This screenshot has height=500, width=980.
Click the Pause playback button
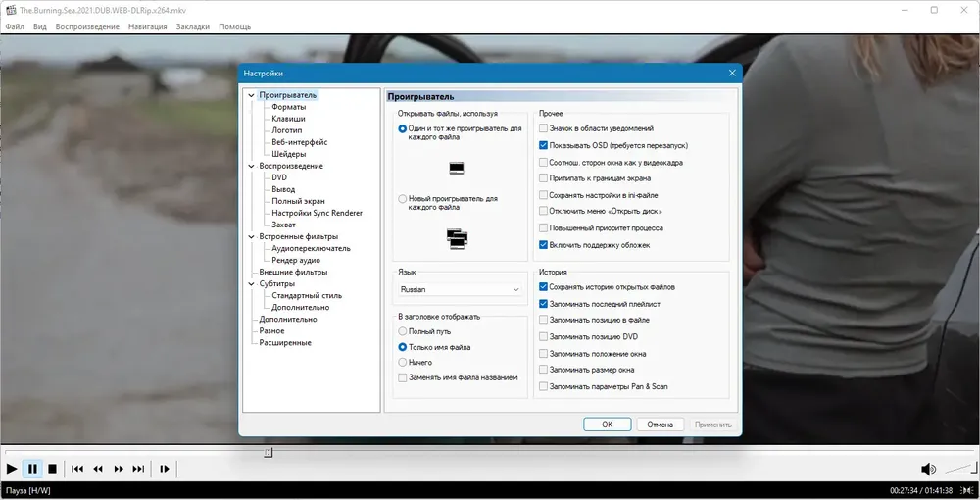pyautogui.click(x=32, y=468)
